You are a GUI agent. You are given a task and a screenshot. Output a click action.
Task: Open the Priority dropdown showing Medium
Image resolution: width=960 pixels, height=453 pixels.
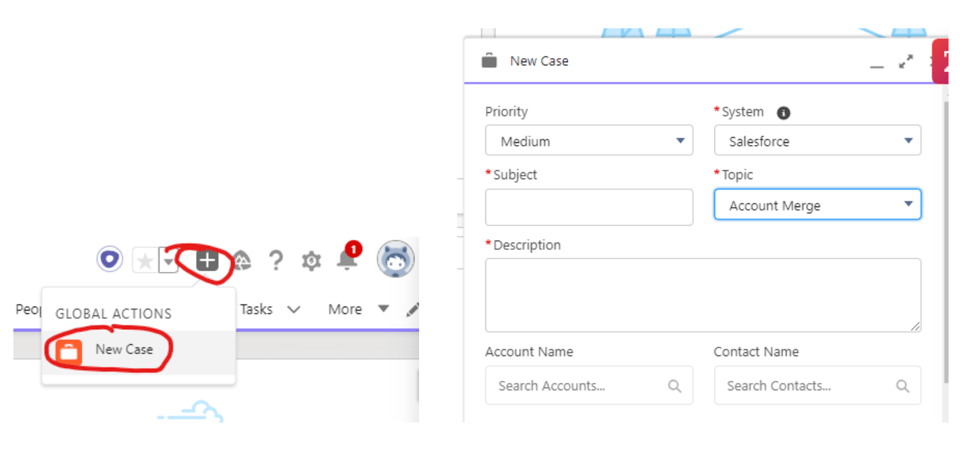[x=588, y=141]
